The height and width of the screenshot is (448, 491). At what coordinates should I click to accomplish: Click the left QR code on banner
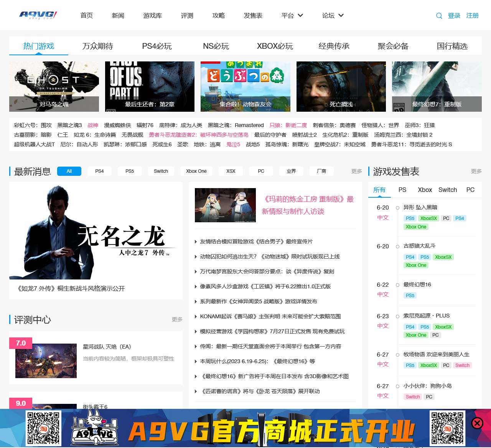click(x=43, y=428)
